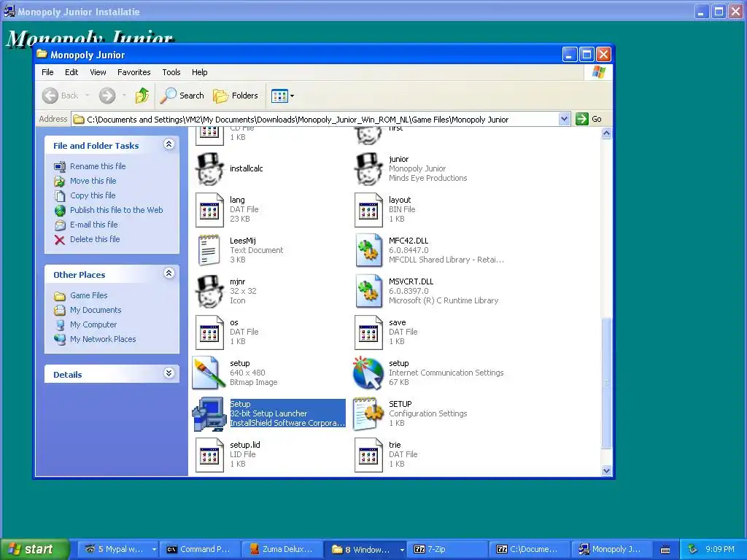Select the save DAT file icon

click(x=368, y=332)
